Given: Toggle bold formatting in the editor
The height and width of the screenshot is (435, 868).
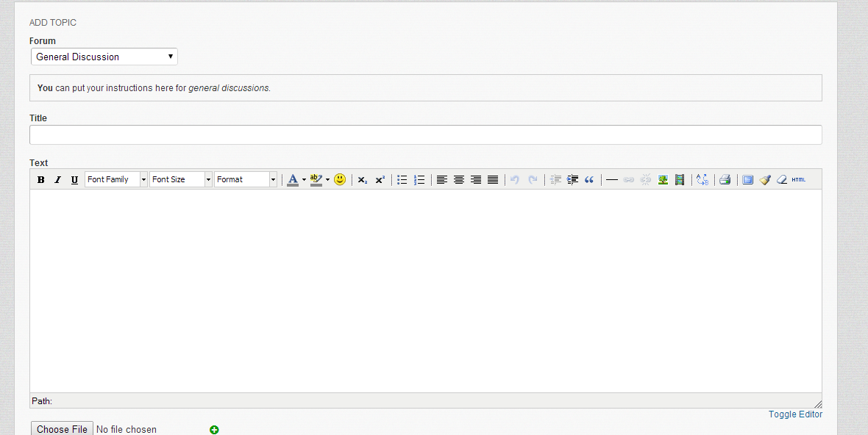Looking at the screenshot, I should coord(41,180).
